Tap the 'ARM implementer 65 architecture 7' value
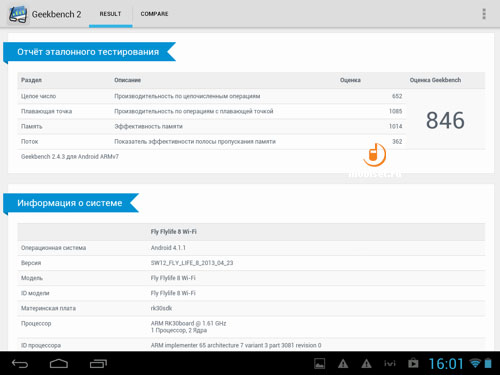This screenshot has width=500, height=375. tap(236, 345)
